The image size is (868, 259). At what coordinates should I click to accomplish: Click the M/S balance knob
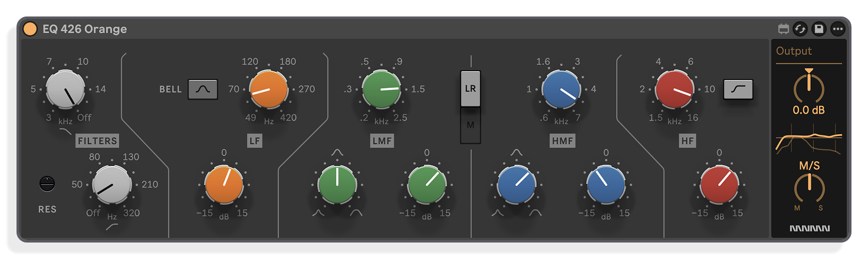click(x=809, y=187)
